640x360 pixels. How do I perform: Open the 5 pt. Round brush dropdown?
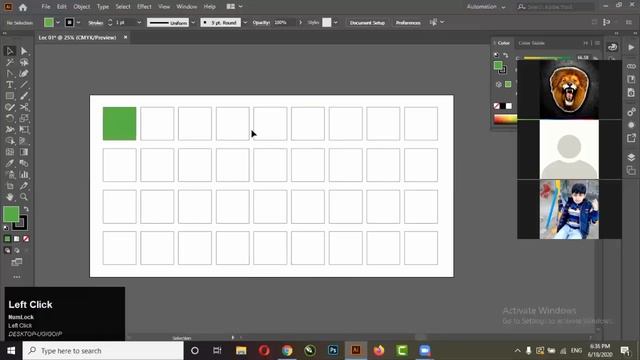click(245, 22)
